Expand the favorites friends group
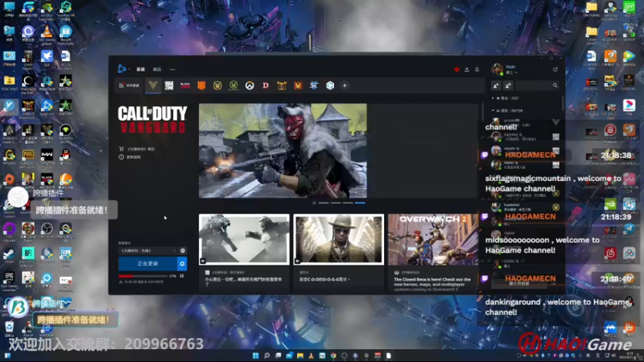The image size is (644, 362). point(506,98)
